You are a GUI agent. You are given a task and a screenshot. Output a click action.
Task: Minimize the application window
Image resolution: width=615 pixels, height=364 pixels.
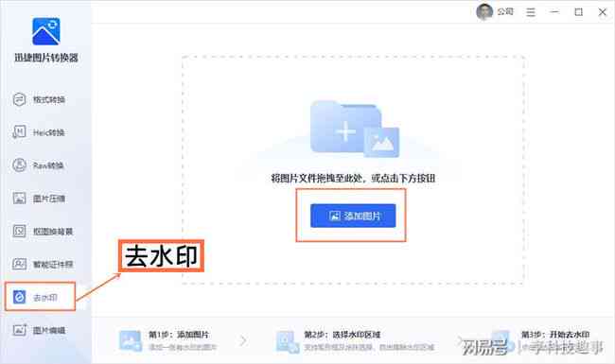pyautogui.click(x=554, y=12)
